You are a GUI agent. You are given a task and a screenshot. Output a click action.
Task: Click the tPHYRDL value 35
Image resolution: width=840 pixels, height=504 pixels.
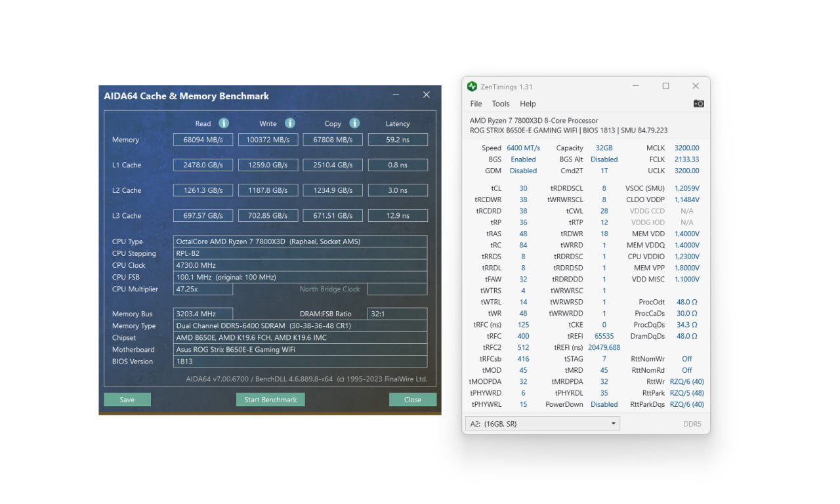pos(604,393)
